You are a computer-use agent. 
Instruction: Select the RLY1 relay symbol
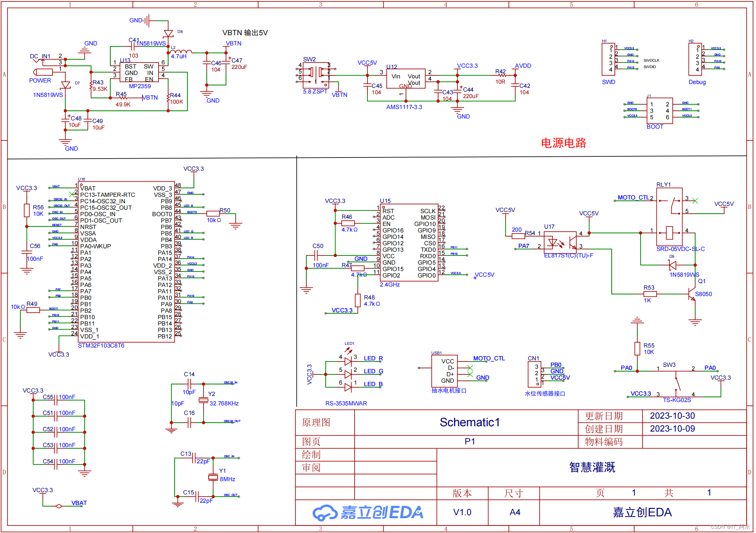(x=669, y=217)
